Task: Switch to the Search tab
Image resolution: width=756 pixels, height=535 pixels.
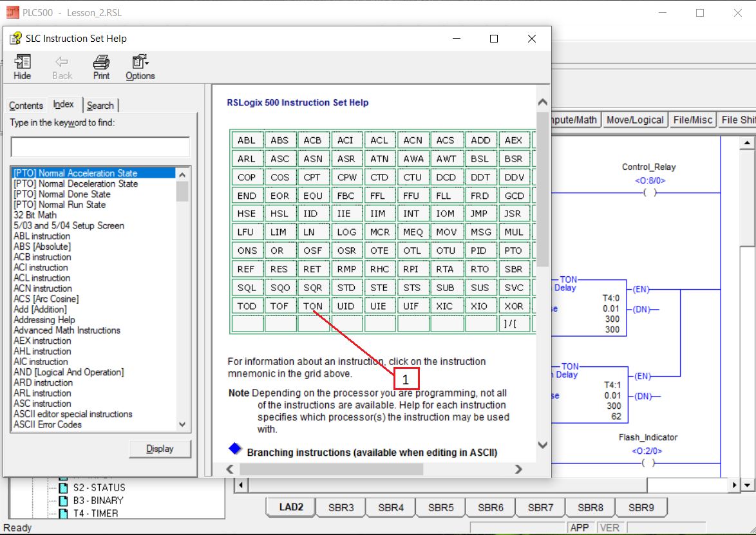Action: click(x=100, y=106)
